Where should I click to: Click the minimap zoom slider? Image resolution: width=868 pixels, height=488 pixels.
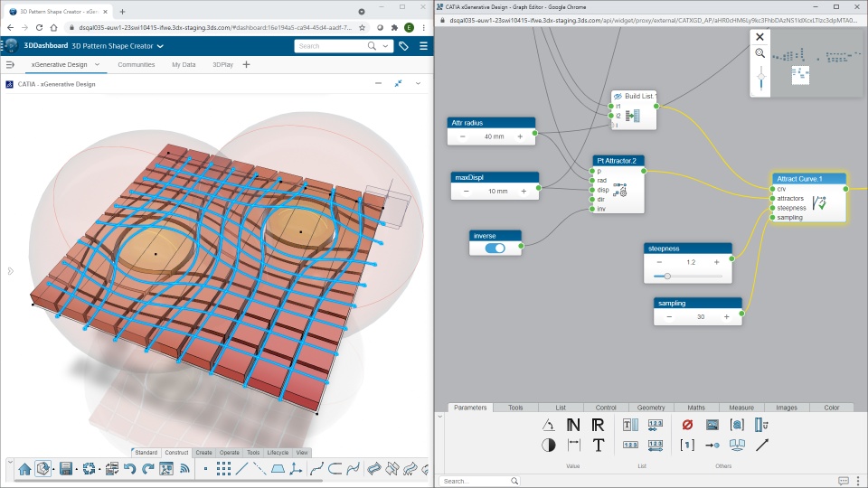click(761, 78)
